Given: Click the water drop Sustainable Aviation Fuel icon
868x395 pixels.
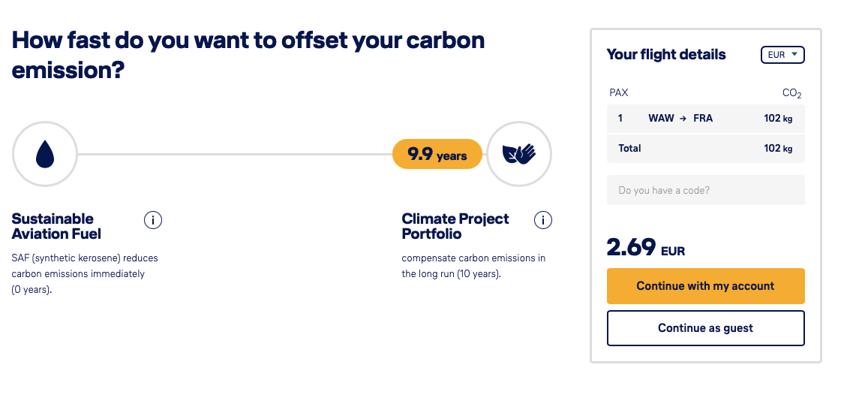Looking at the screenshot, I should pos(45,155).
